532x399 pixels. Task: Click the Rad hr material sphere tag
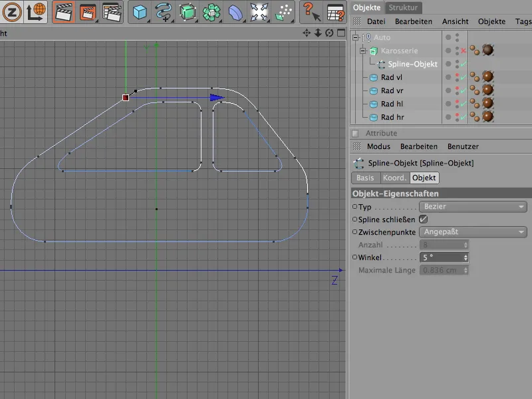487,117
